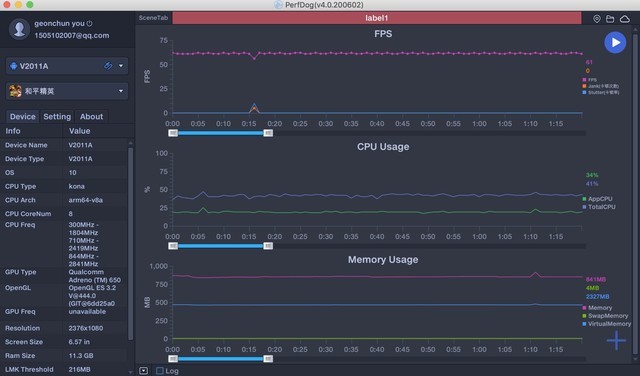Toggle the SwapMemory legend entry
640x376 pixels.
click(605, 316)
